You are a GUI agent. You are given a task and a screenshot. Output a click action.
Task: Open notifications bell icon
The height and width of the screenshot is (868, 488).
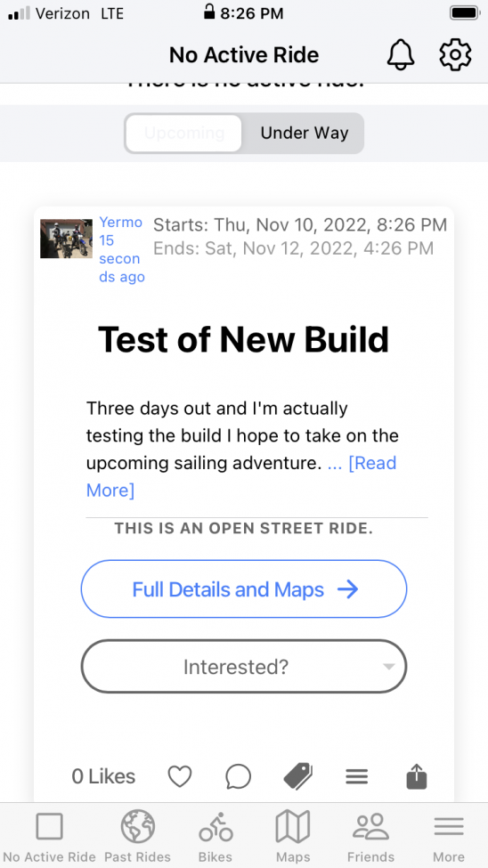pos(401,55)
